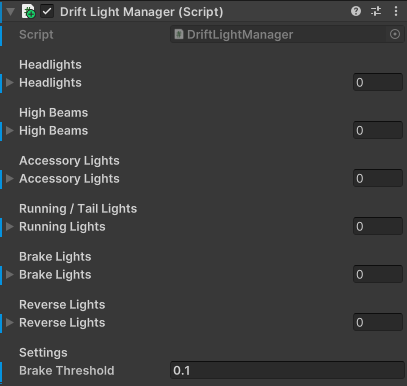Expand the Running Lights array foldout
This screenshot has width=407, height=386.
[x=10, y=226]
